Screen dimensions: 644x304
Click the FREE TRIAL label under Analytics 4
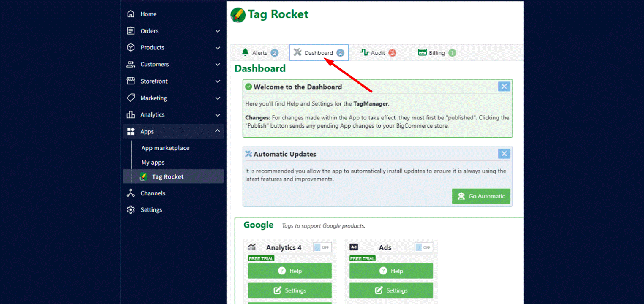click(261, 258)
